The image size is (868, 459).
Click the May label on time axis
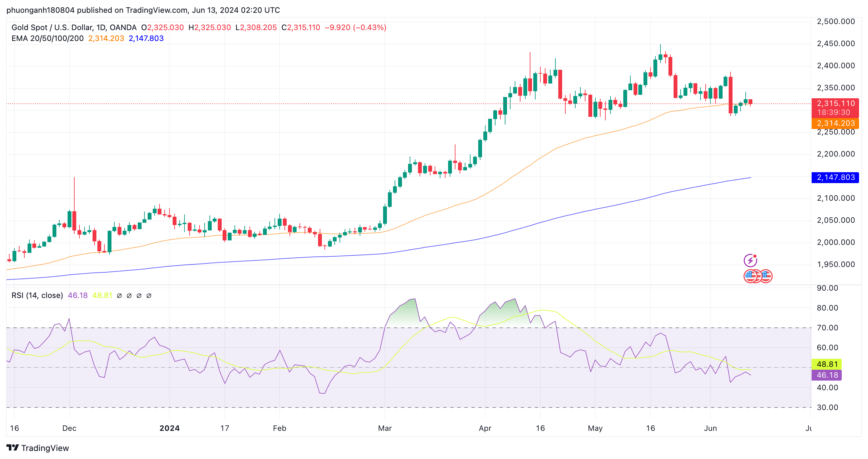click(x=595, y=428)
